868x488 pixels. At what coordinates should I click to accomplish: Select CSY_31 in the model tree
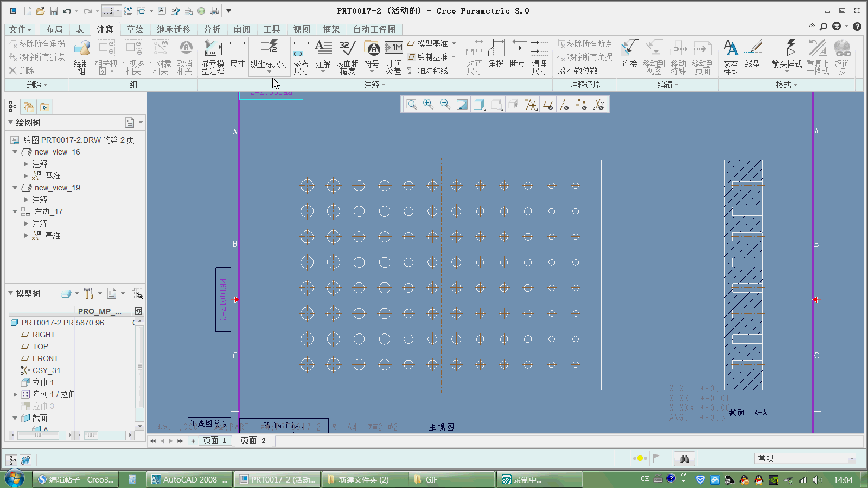46,370
